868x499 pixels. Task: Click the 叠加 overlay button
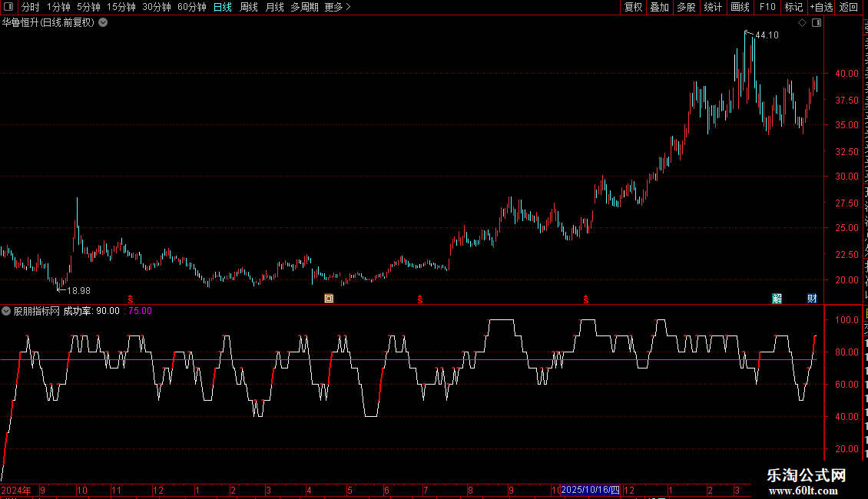pyautogui.click(x=660, y=7)
